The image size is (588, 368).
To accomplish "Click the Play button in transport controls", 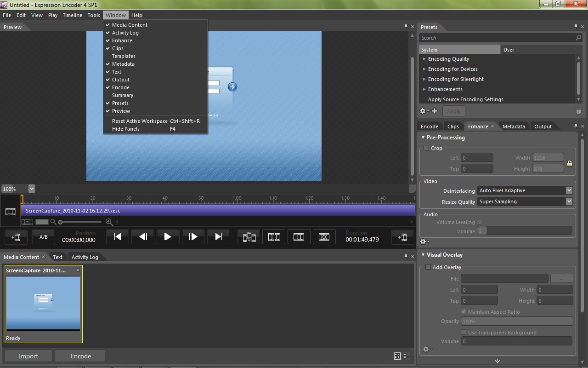I will (168, 237).
